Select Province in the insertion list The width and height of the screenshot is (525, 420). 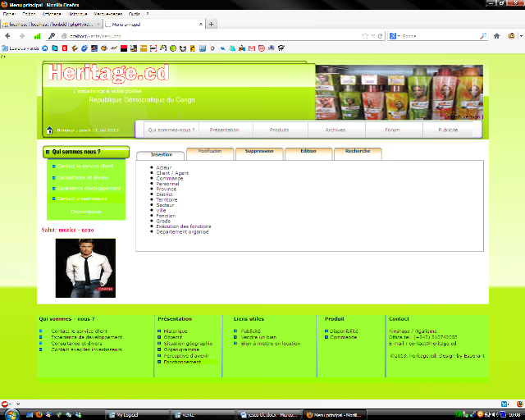(166, 189)
